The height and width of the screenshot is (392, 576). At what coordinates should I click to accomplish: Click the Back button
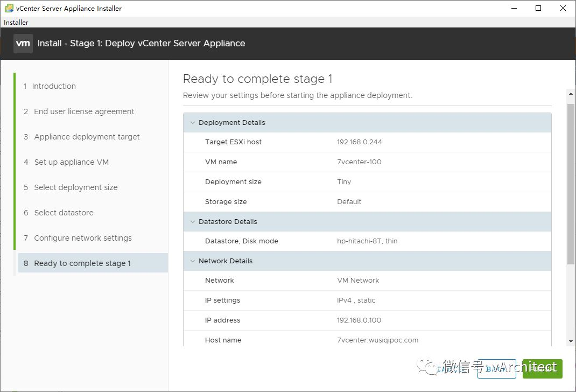pyautogui.click(x=496, y=369)
